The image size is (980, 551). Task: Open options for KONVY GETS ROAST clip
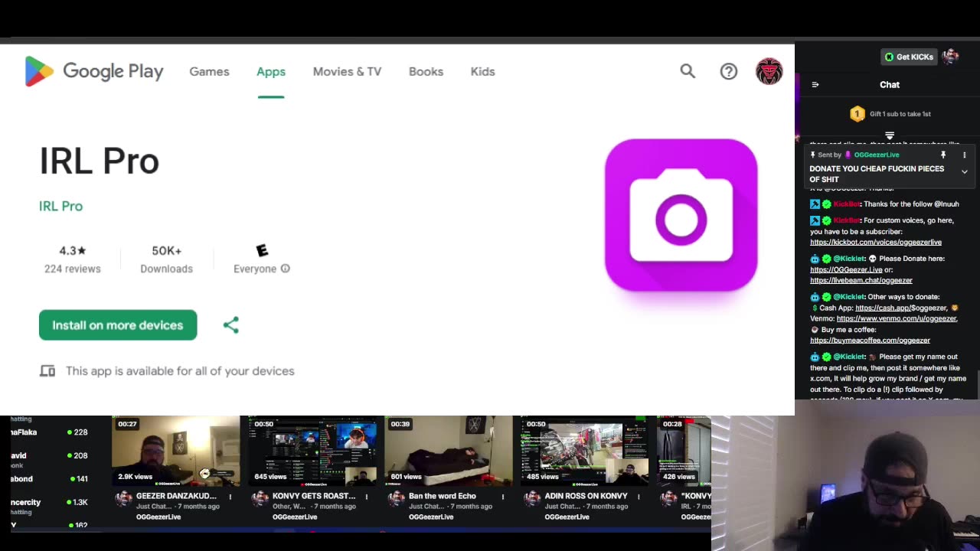367,497
